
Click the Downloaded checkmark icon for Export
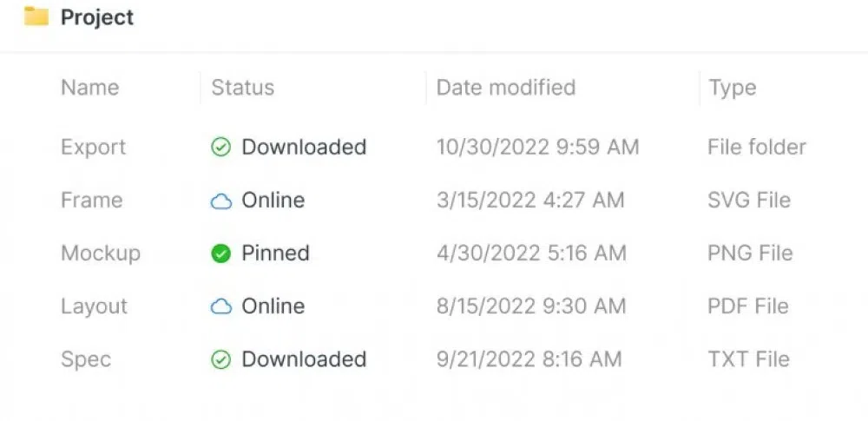(221, 148)
